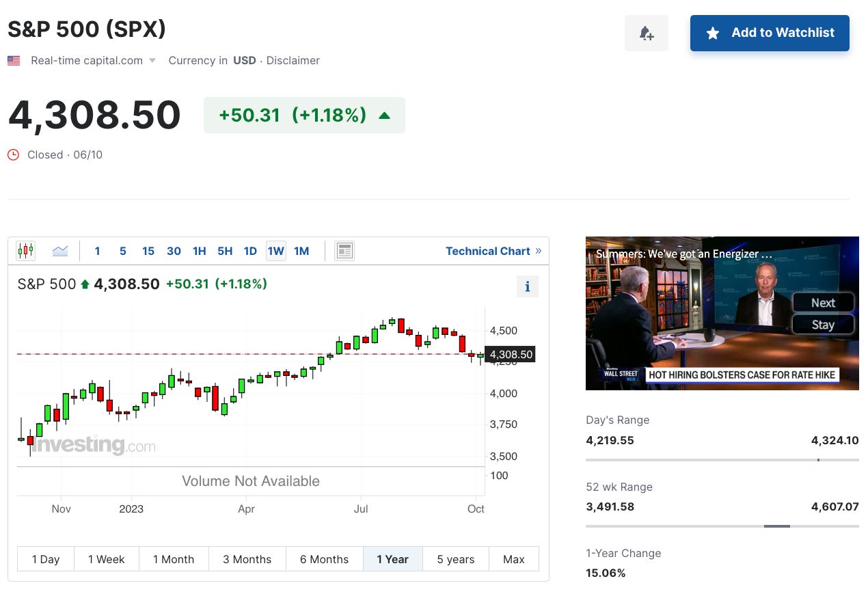Select the 1M interval
The image size is (868, 596).
click(x=301, y=251)
